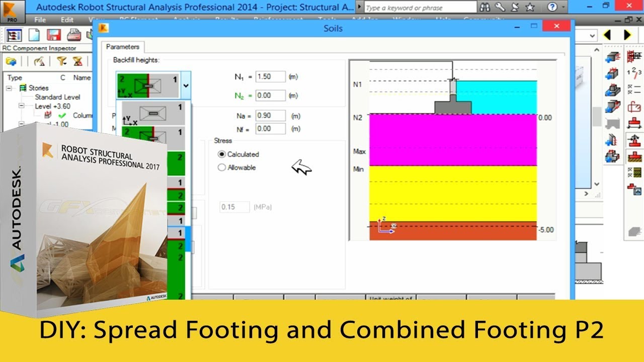Click the star favorites icon in title bar
This screenshot has height=362, width=644.
[530, 7]
